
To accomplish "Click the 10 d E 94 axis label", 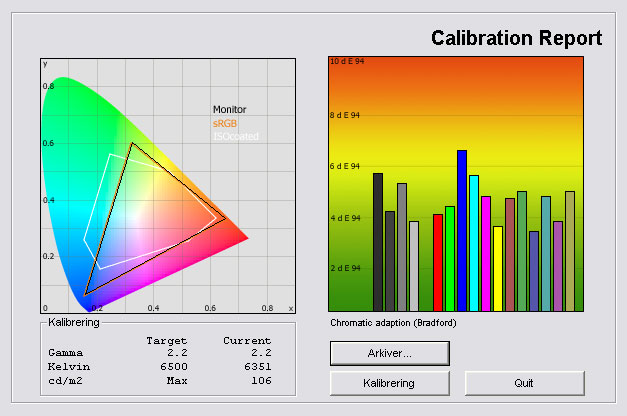I will click(345, 62).
